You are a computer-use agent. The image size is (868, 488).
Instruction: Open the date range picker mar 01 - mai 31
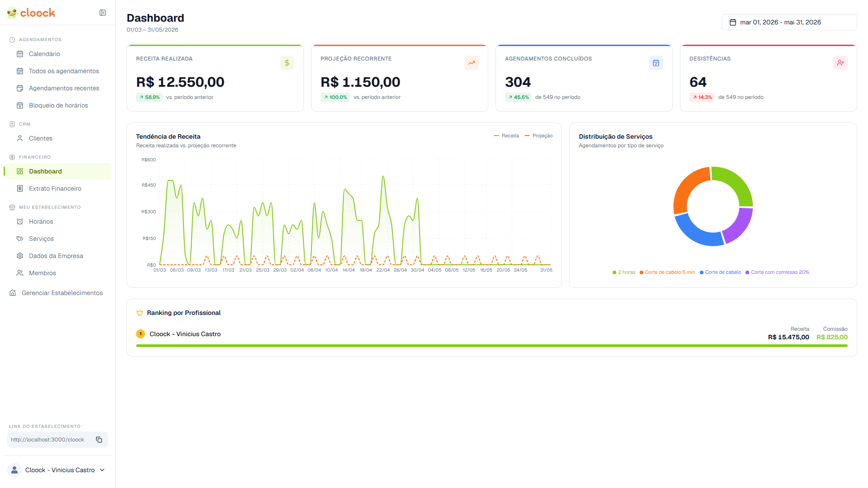[x=789, y=22]
